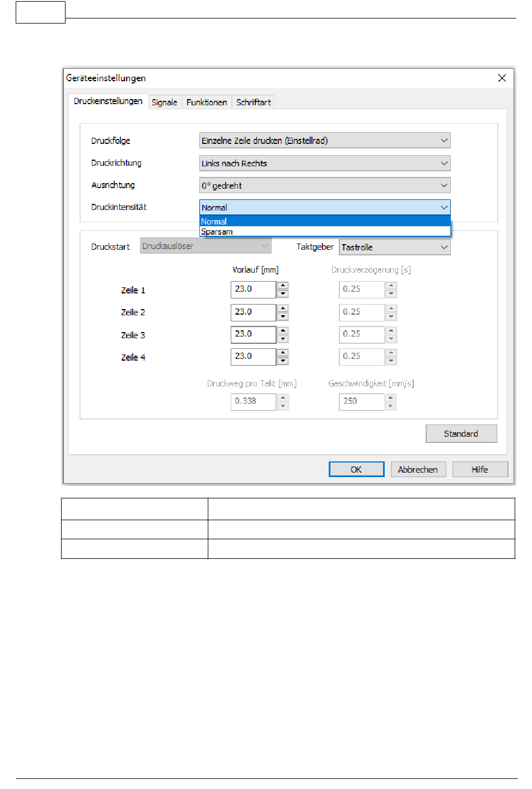The height and width of the screenshot is (789, 532).
Task: Decrease Geschwindigkeit value
Action: 391,406
